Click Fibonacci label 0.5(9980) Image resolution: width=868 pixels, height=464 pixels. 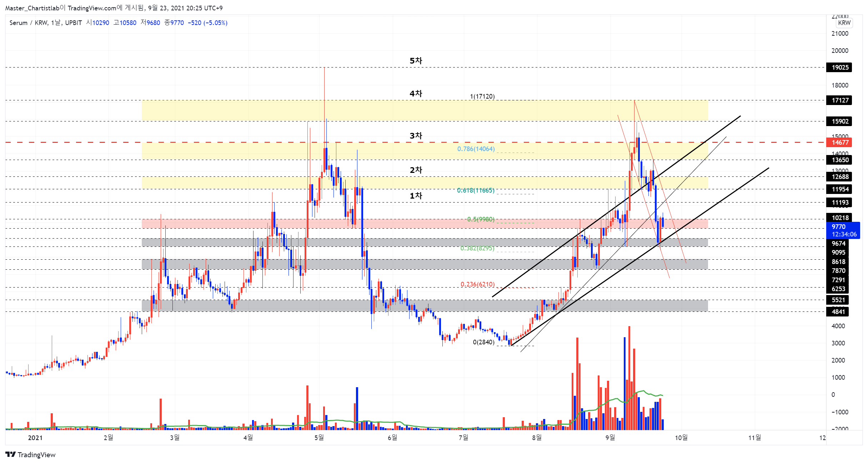(481, 219)
